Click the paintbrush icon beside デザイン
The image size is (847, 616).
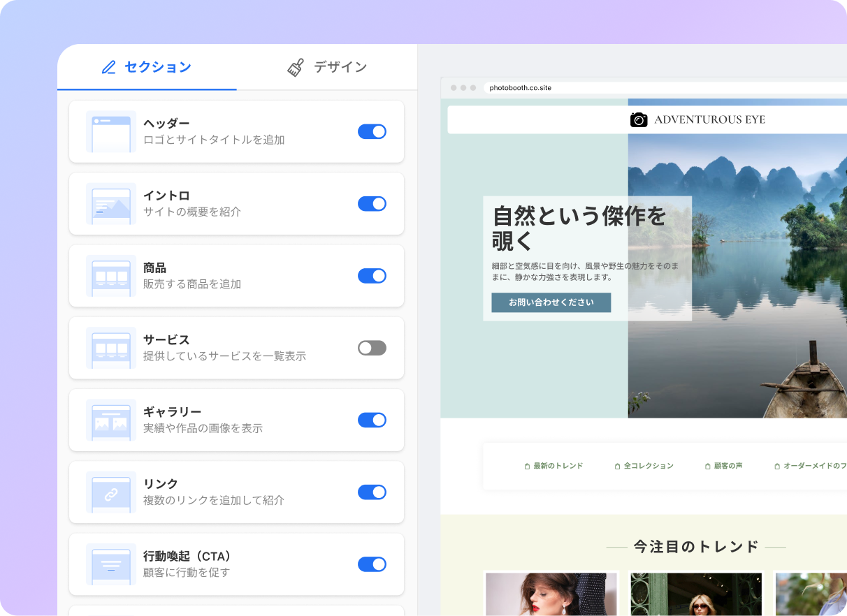point(296,68)
